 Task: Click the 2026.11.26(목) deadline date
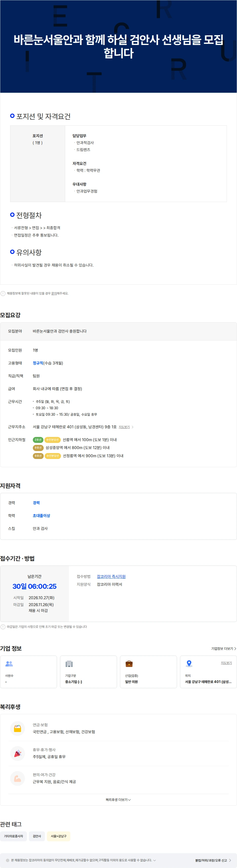41,604
